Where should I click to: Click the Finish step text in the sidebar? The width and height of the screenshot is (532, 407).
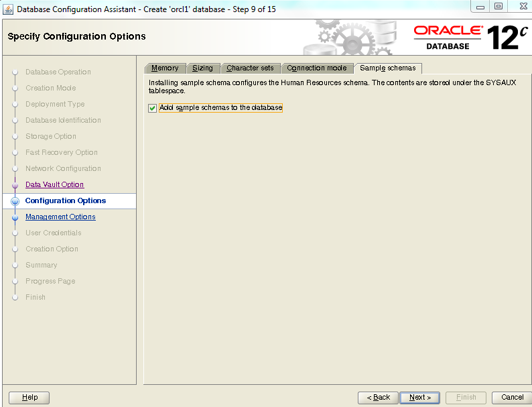(x=36, y=297)
